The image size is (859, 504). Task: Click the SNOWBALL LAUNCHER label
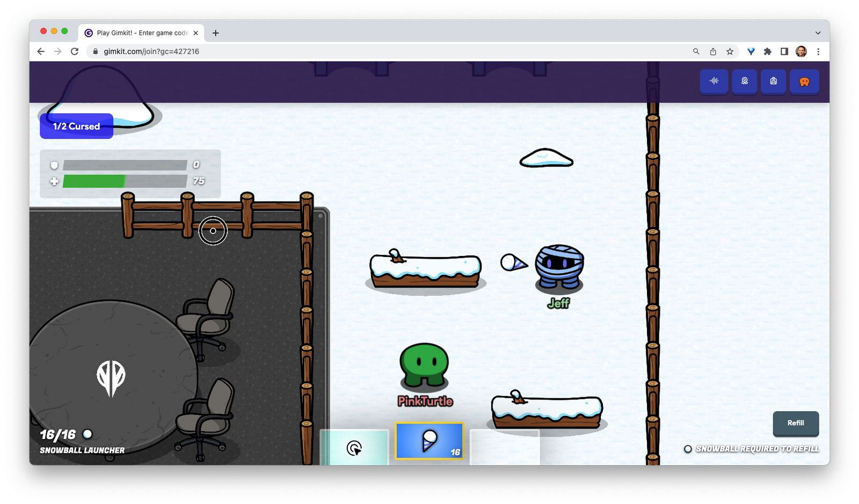pos(82,450)
